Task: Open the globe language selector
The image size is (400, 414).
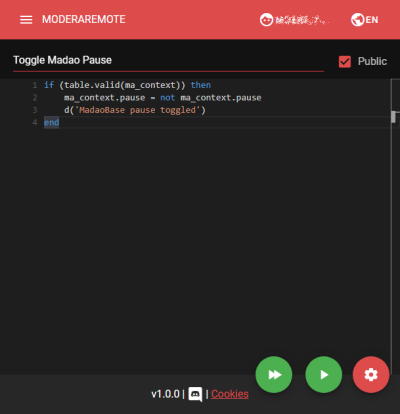Action: [357, 20]
